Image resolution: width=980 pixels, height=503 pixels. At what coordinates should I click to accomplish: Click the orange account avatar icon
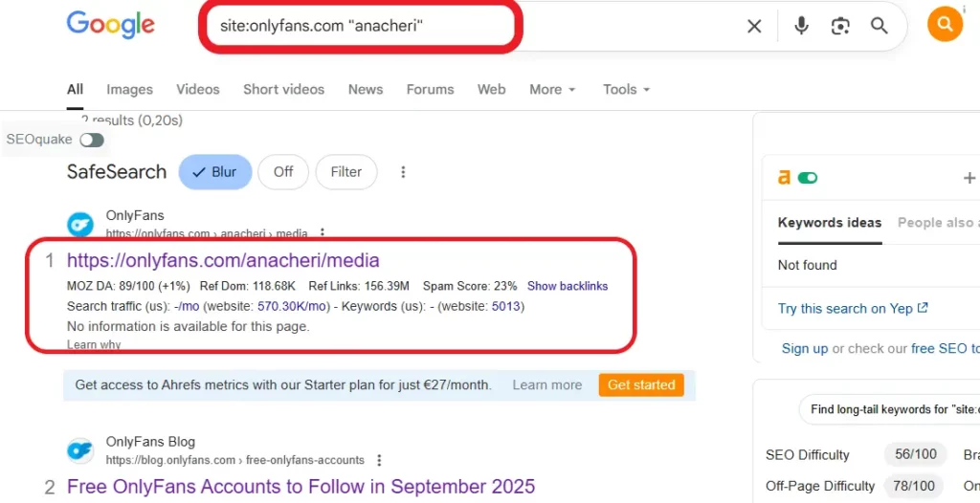945,25
